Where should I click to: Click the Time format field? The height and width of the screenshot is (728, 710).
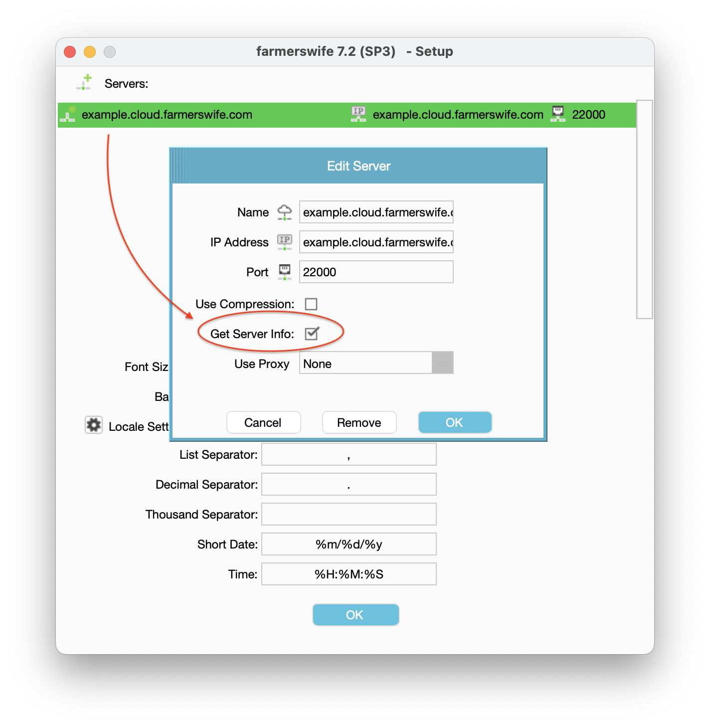coord(349,574)
